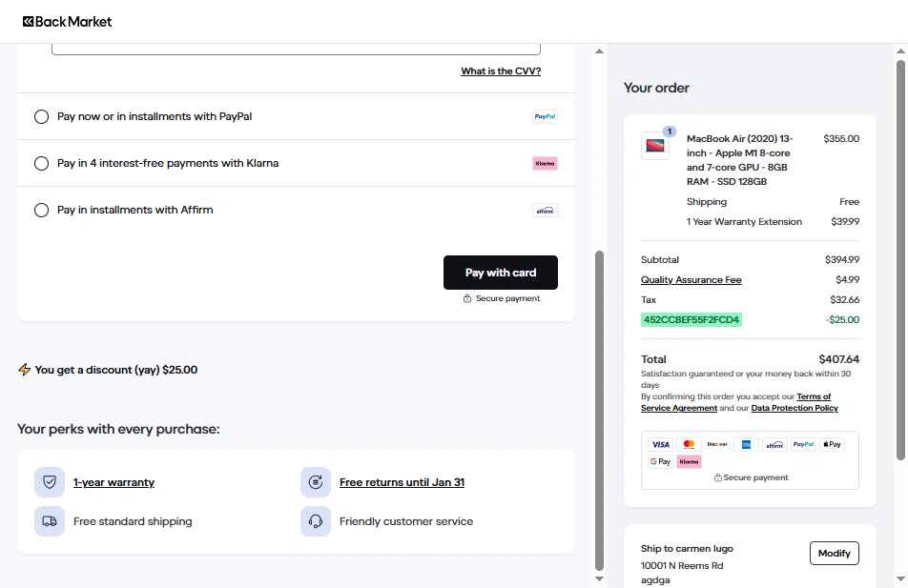
Task: Open the Back Market logo home link
Action: click(x=67, y=21)
